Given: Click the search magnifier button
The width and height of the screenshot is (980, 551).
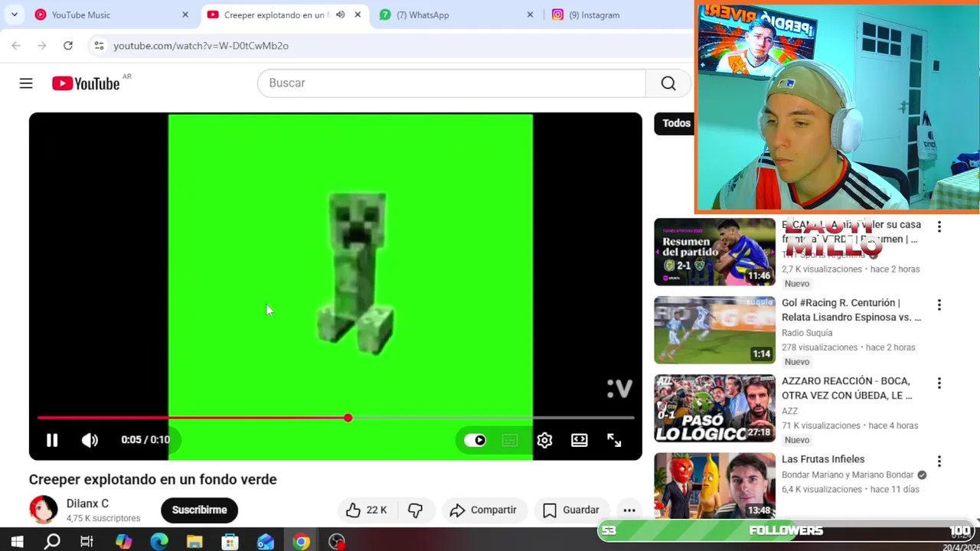Looking at the screenshot, I should (x=668, y=83).
